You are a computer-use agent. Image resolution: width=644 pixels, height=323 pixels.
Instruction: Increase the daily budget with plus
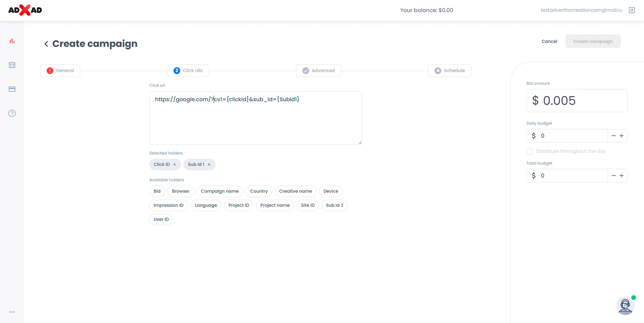click(x=622, y=136)
